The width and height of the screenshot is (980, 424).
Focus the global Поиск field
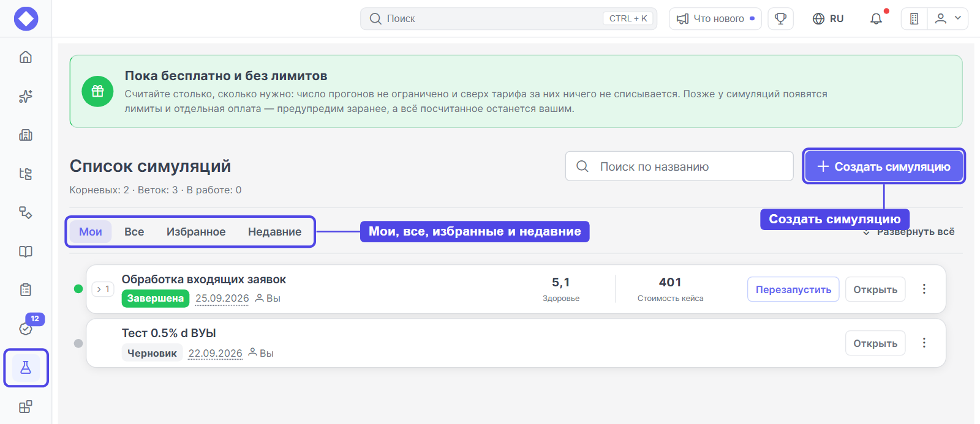coord(508,19)
